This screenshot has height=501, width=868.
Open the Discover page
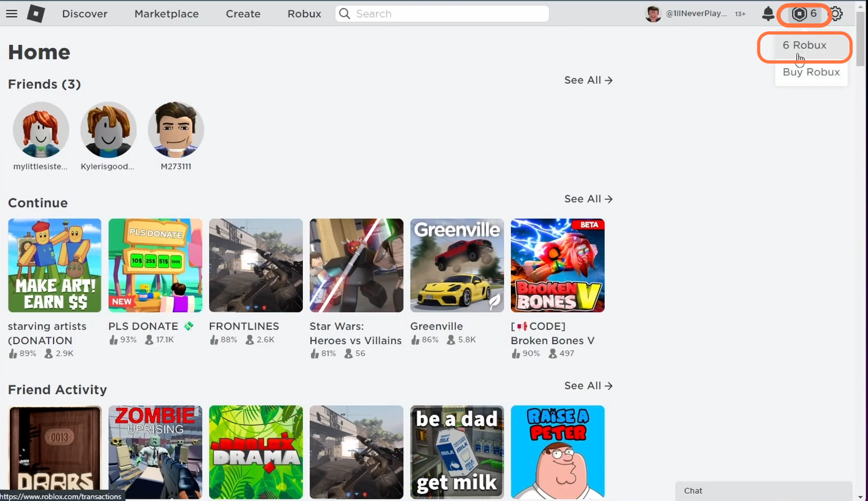85,13
